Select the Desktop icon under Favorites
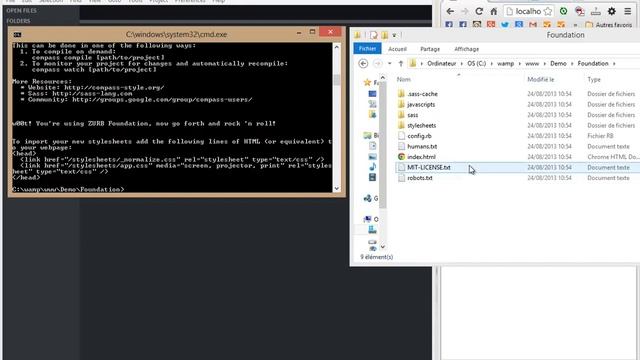Screen dimensions: 640x360 point(372,94)
